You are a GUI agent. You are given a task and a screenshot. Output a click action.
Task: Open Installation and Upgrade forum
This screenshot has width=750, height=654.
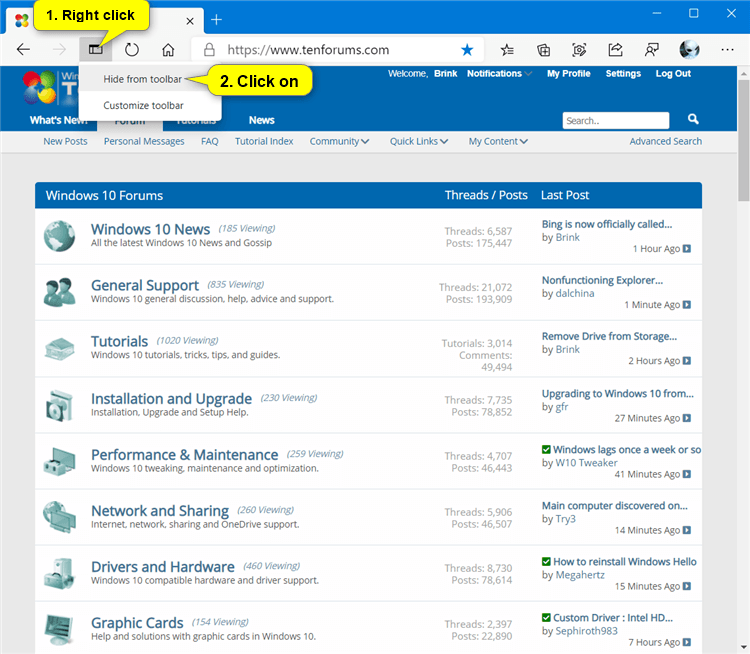pyautogui.click(x=171, y=399)
